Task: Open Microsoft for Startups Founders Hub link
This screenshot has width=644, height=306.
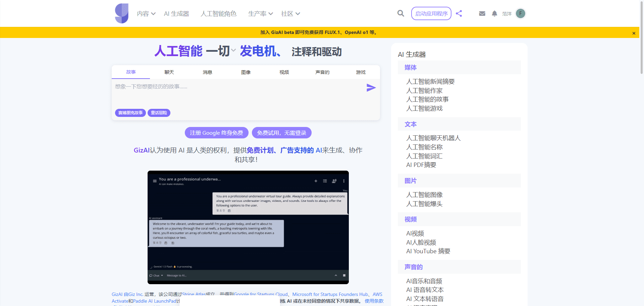Action: point(330,294)
